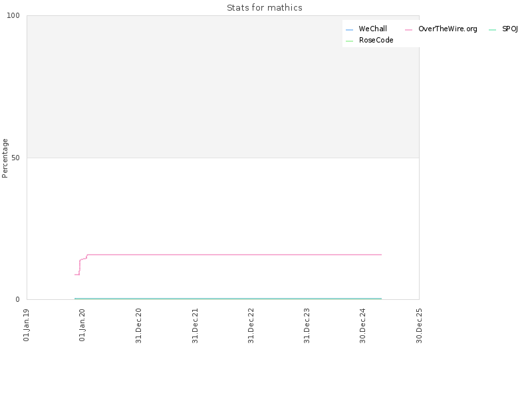Click the 01.Jan.20 date label

point(82,325)
